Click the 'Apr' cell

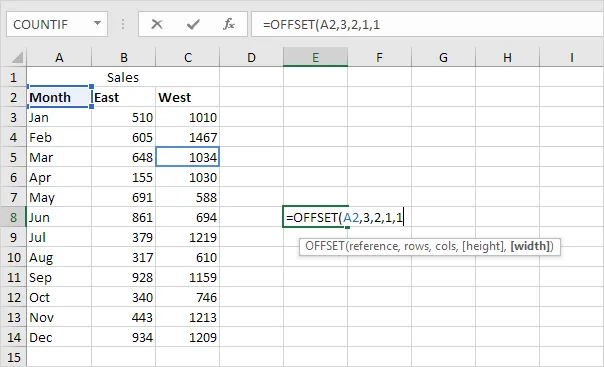point(59,177)
